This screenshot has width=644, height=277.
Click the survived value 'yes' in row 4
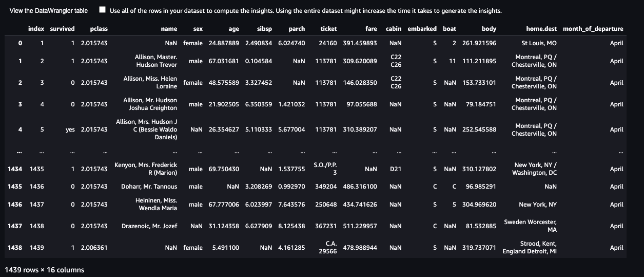[x=70, y=130]
